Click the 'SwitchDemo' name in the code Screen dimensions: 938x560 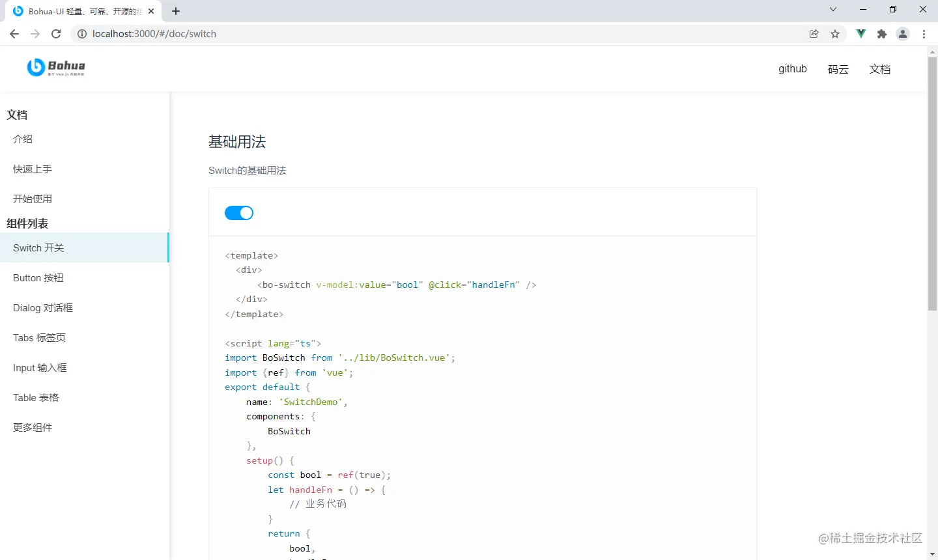tap(311, 402)
